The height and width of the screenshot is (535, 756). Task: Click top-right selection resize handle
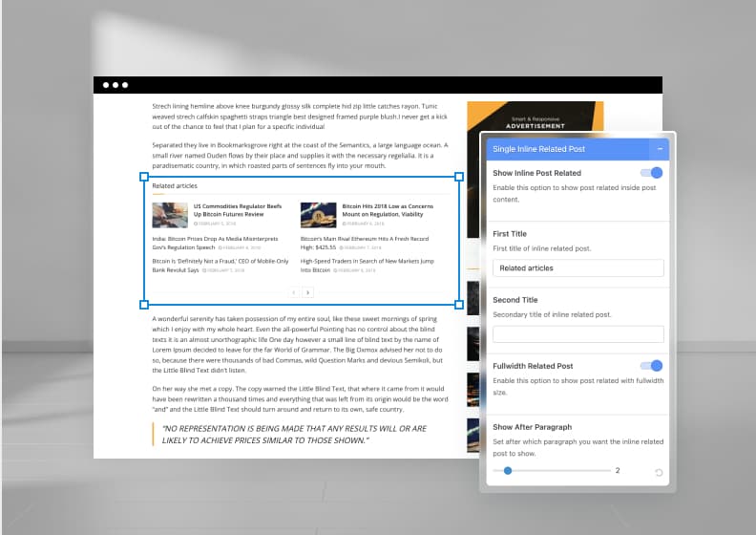coord(459,177)
